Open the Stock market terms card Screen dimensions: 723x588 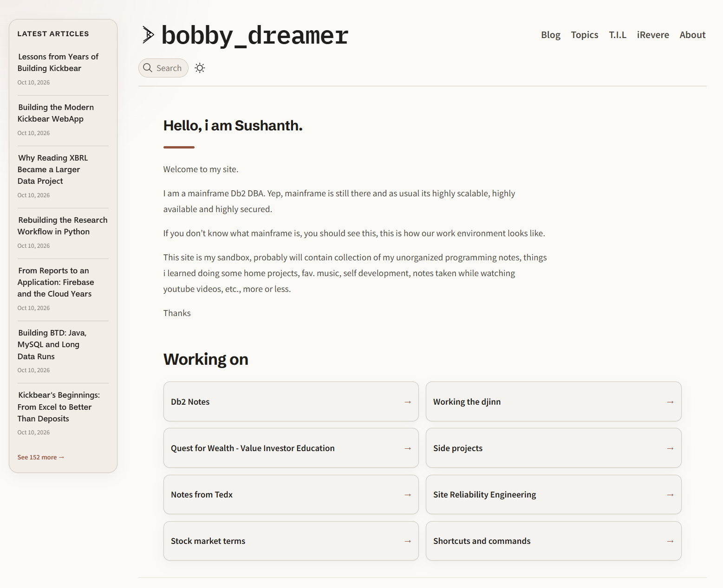pos(291,541)
